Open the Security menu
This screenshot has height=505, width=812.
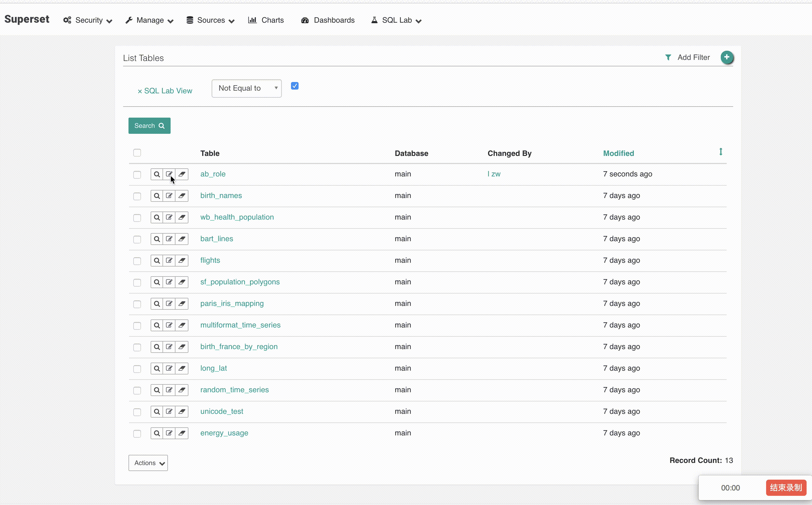tap(87, 20)
